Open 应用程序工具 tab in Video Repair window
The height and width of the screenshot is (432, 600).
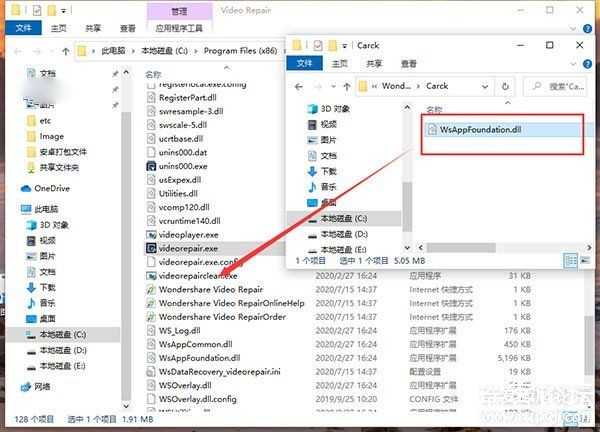click(x=179, y=28)
